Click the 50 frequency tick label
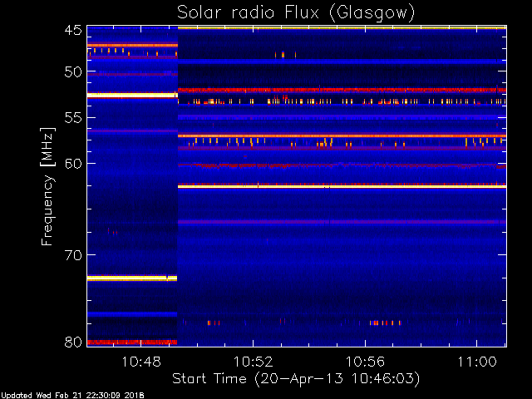This screenshot has height=399, width=532. click(73, 72)
